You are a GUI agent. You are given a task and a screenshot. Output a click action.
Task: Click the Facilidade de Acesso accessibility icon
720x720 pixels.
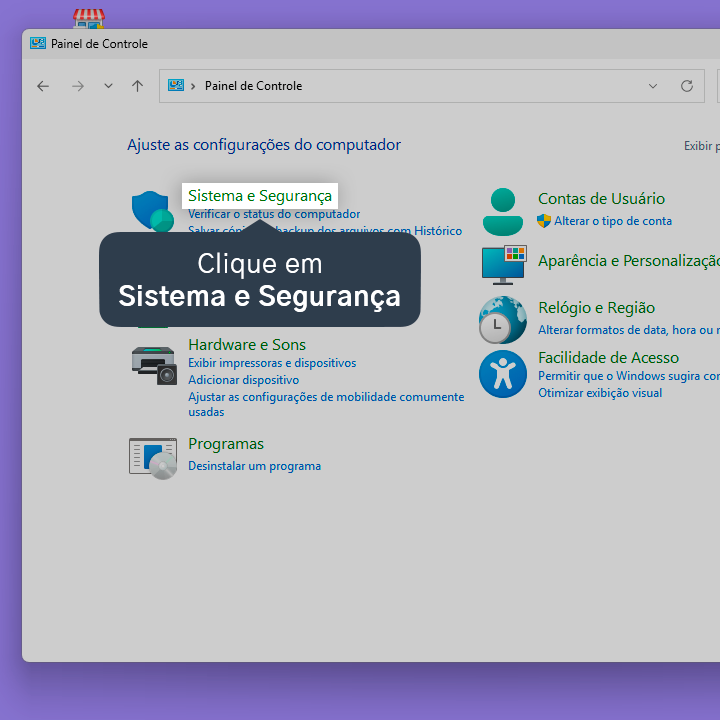[x=503, y=374]
